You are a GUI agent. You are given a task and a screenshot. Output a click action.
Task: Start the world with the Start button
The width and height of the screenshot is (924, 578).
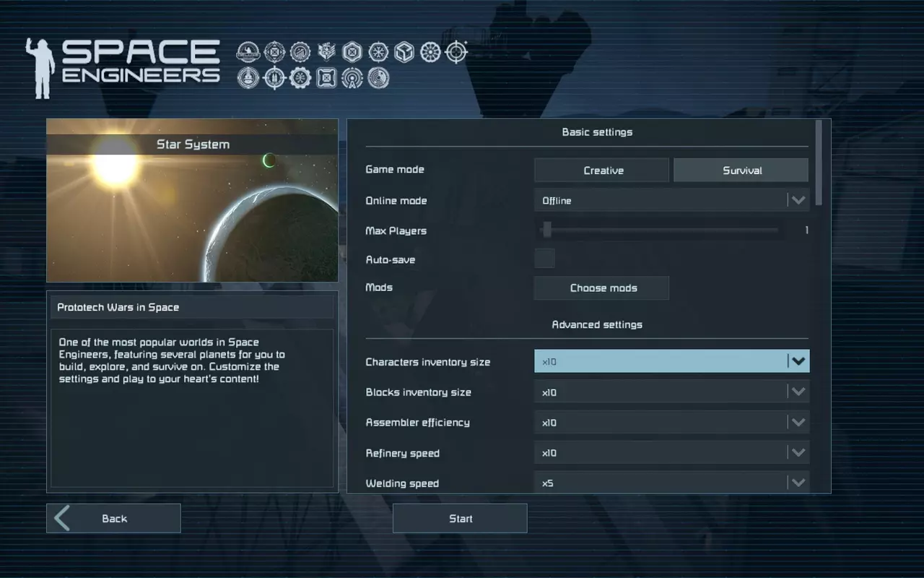[x=460, y=518]
